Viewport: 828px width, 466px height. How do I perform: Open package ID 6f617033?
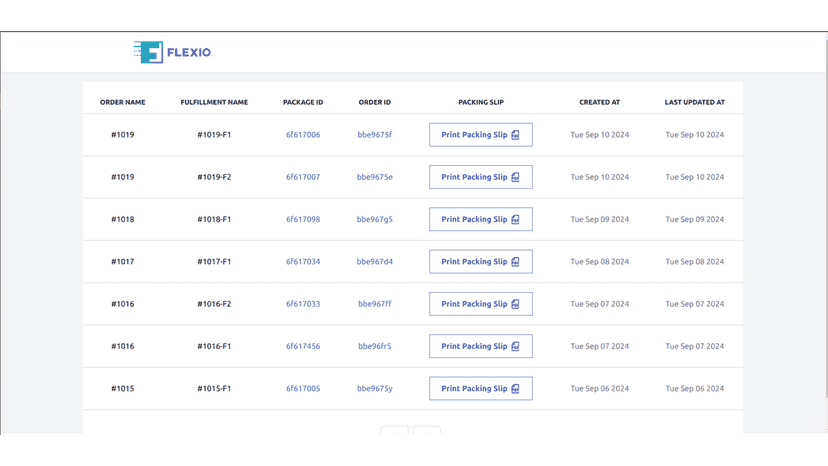(303, 304)
